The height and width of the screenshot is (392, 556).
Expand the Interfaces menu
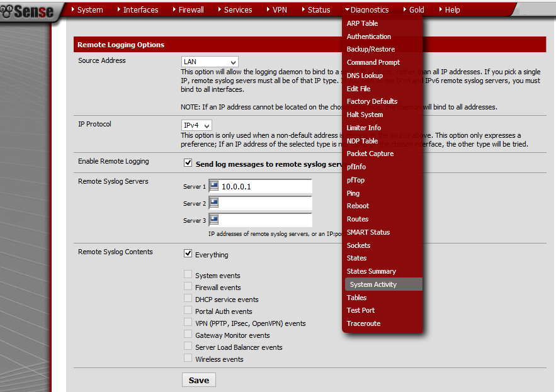pos(137,10)
